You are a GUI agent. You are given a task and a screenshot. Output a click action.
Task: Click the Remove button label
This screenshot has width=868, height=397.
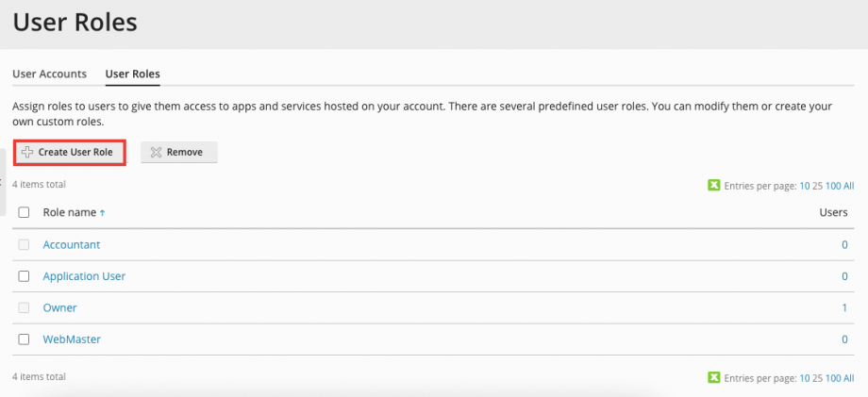point(185,152)
